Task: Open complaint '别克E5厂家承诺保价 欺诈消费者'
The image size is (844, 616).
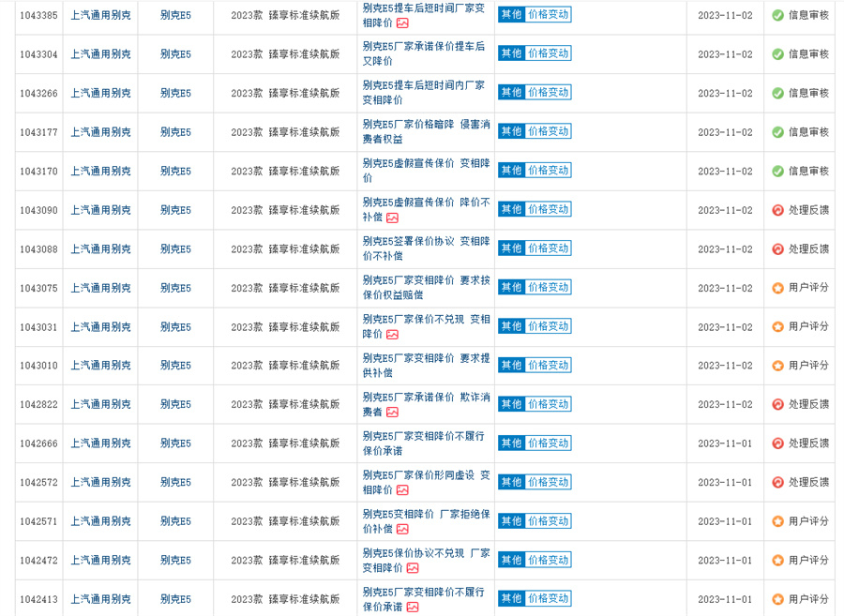Action: coord(427,404)
